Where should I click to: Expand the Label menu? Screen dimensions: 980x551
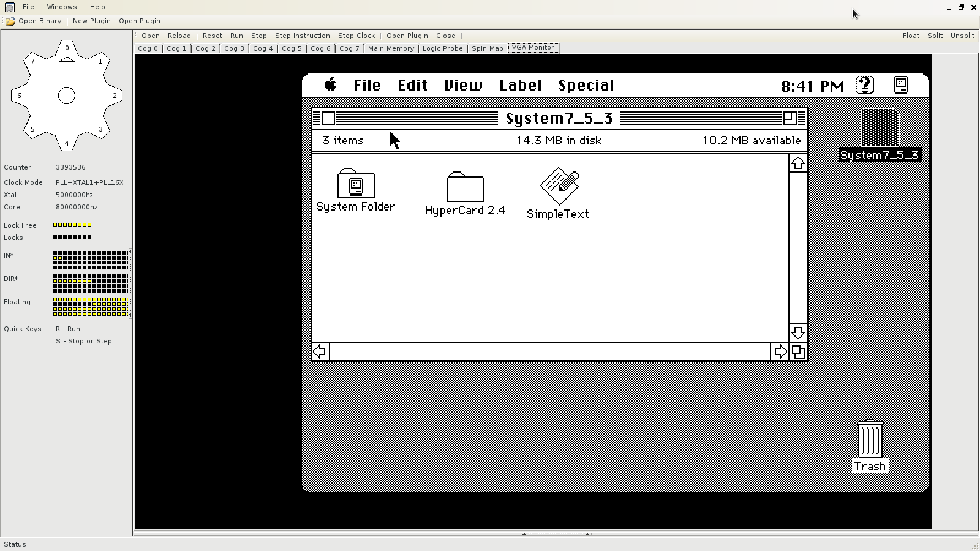[520, 86]
